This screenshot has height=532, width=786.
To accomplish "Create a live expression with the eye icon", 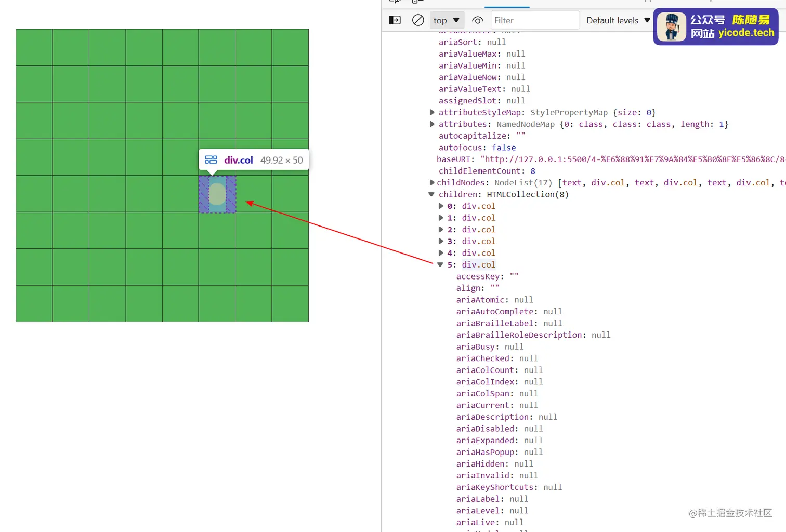I will [x=477, y=20].
